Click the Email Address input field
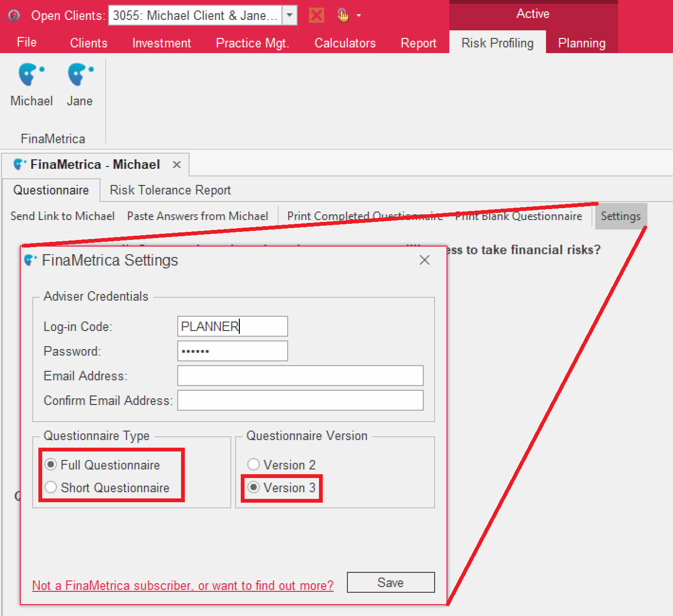Image resolution: width=673 pixels, height=616 pixels. [300, 376]
